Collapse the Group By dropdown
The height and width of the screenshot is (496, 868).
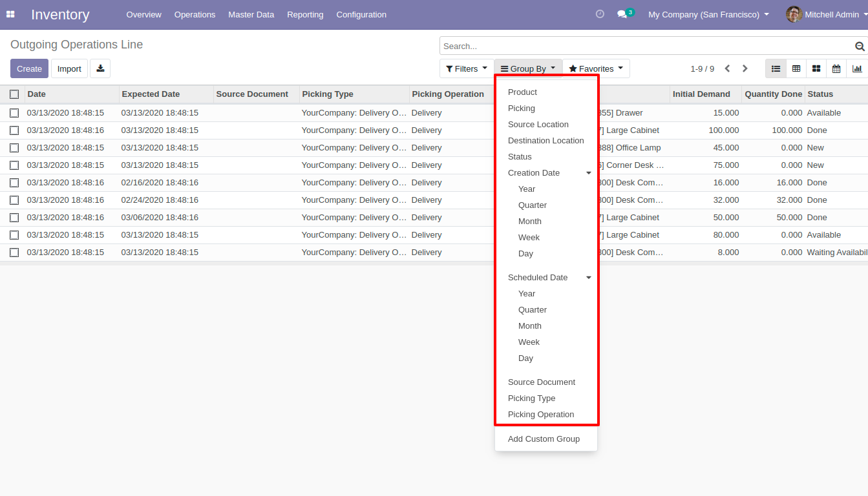pos(528,68)
